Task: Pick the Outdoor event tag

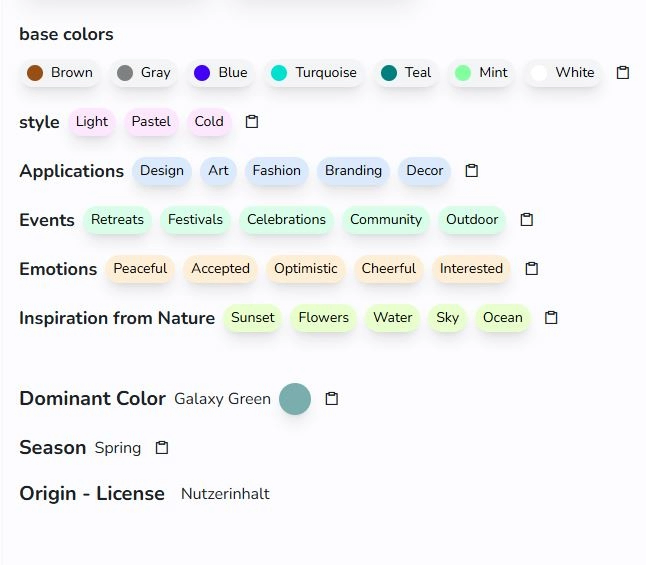Action: pyautogui.click(x=472, y=220)
